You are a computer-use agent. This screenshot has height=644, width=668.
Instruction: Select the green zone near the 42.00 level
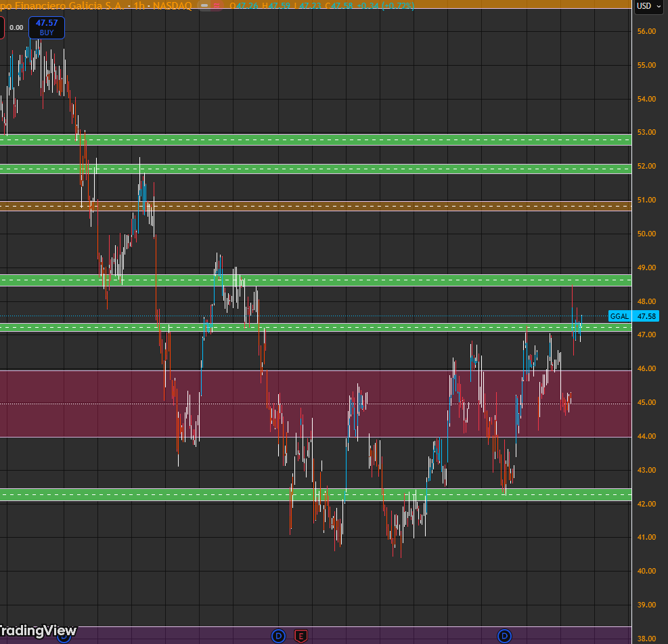[x=315, y=495]
